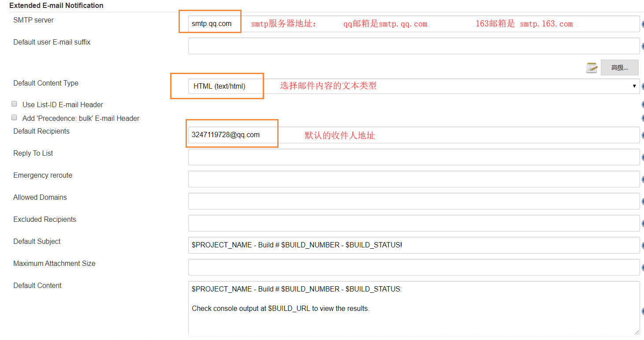Click the notepad icon next to 高级 button

(x=592, y=67)
